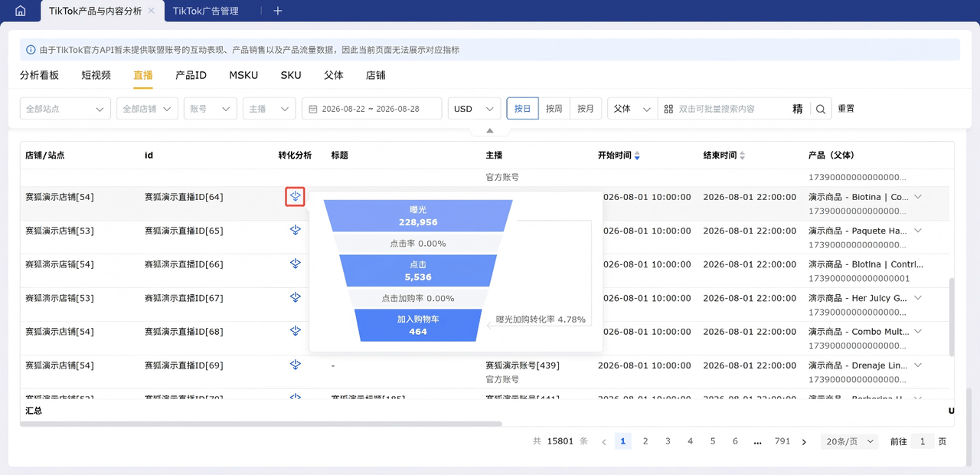The height and width of the screenshot is (475, 980).
Task: Expand product list for 演示商品 - Combo Mult...
Action: point(918,332)
